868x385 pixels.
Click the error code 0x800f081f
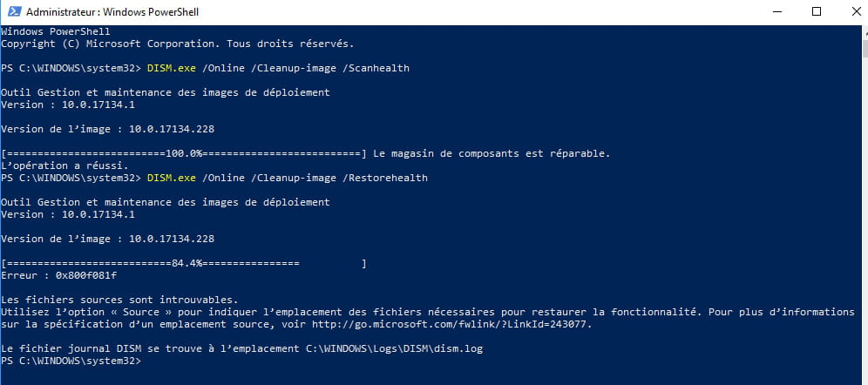pos(86,275)
